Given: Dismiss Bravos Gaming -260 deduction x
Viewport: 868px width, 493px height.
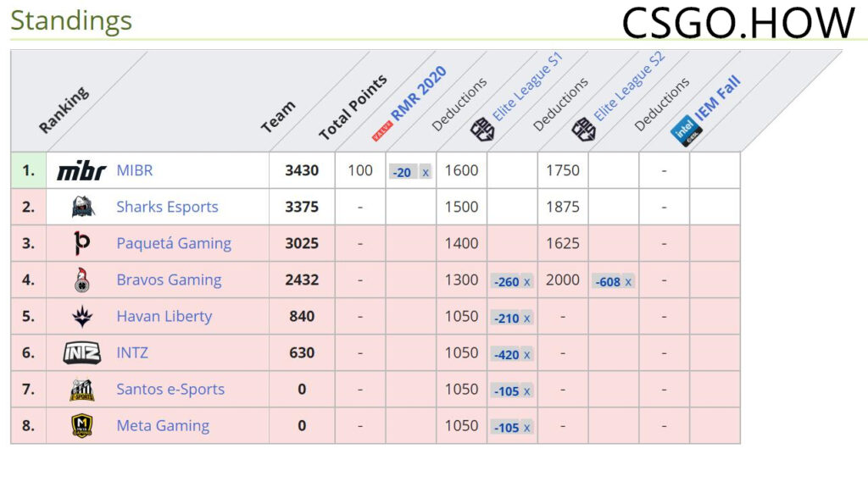Looking at the screenshot, I should click(x=526, y=282).
